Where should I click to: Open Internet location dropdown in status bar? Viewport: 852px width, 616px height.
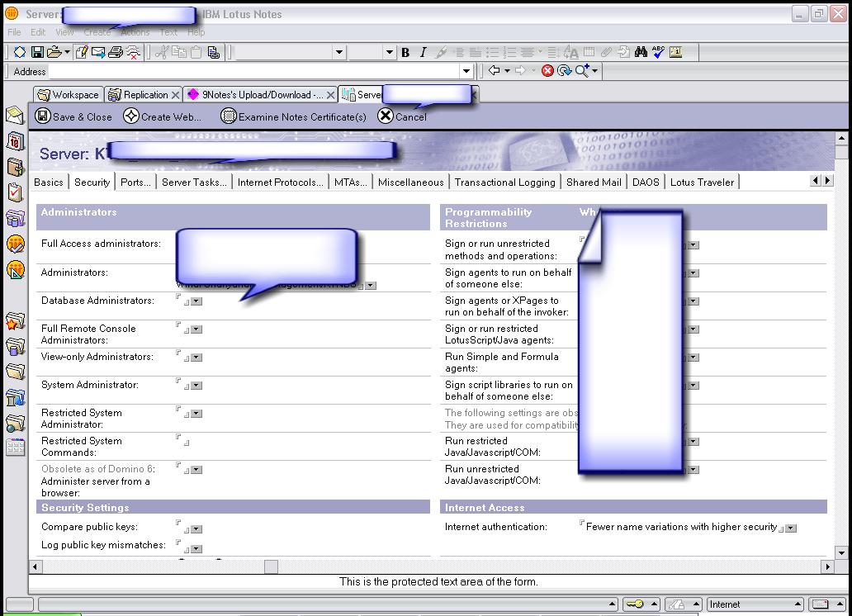pos(798,604)
